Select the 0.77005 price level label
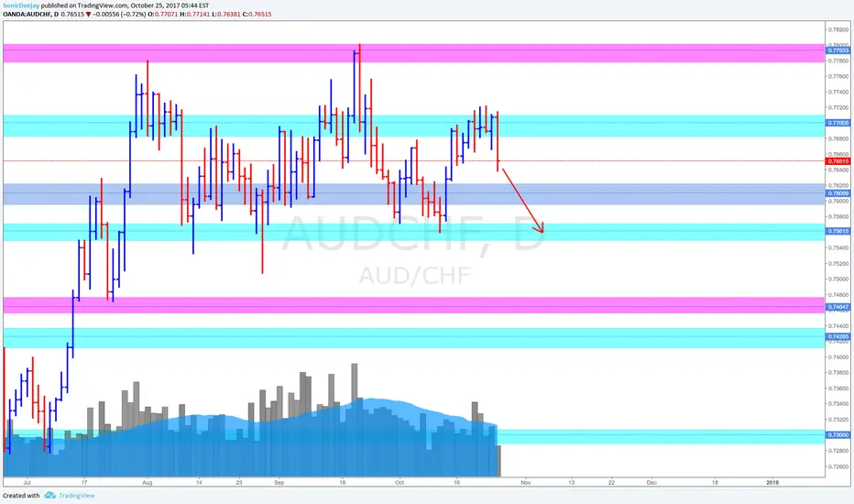This screenshot has height=504, width=854. pos(838,123)
